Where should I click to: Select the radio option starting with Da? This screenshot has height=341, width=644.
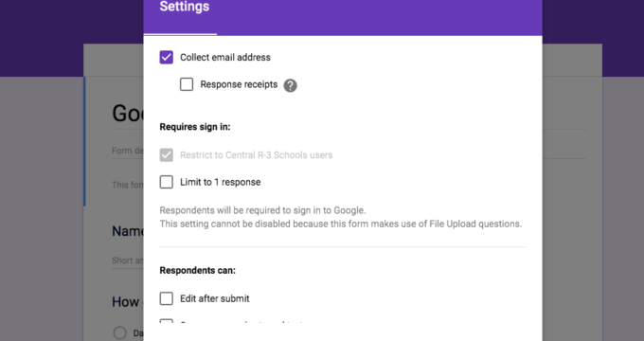[x=120, y=332]
